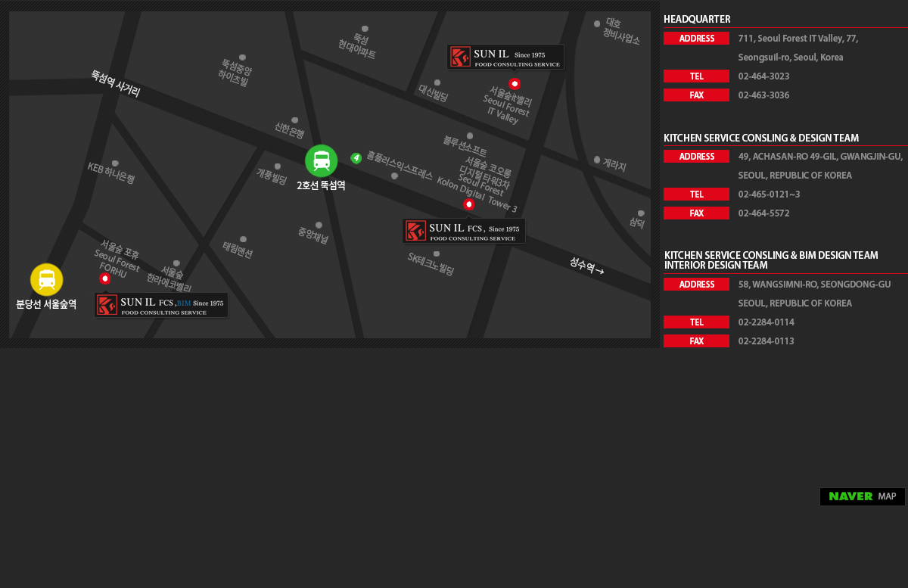Click phone number 02-2284-0114
908x588 pixels.
pos(766,322)
